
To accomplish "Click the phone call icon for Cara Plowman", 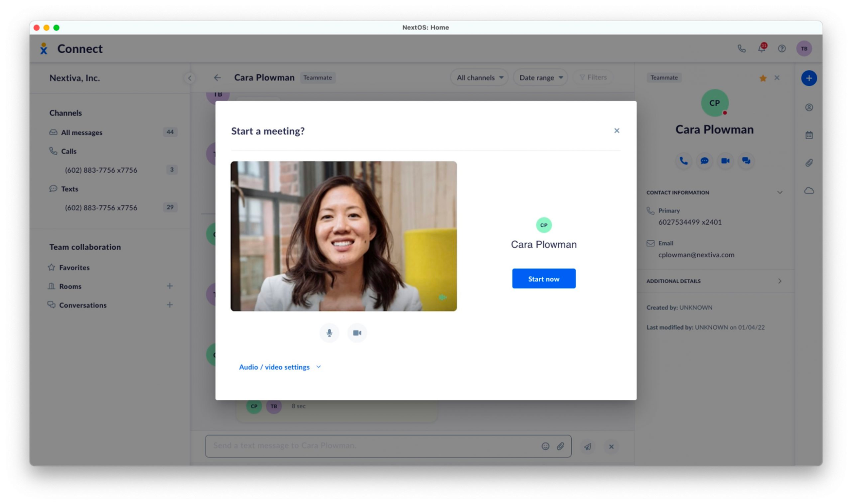I will coord(684,160).
